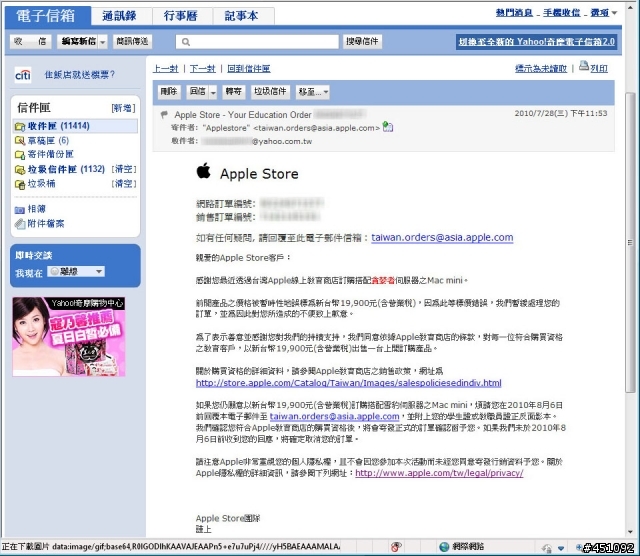Screen dimensions: 640x556
Task: Open the 住飯店就送機票 ad link
Action: 80,74
